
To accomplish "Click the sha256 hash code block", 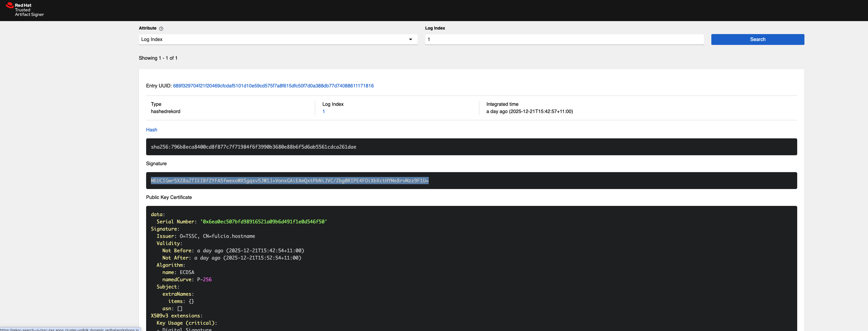I will [x=253, y=147].
